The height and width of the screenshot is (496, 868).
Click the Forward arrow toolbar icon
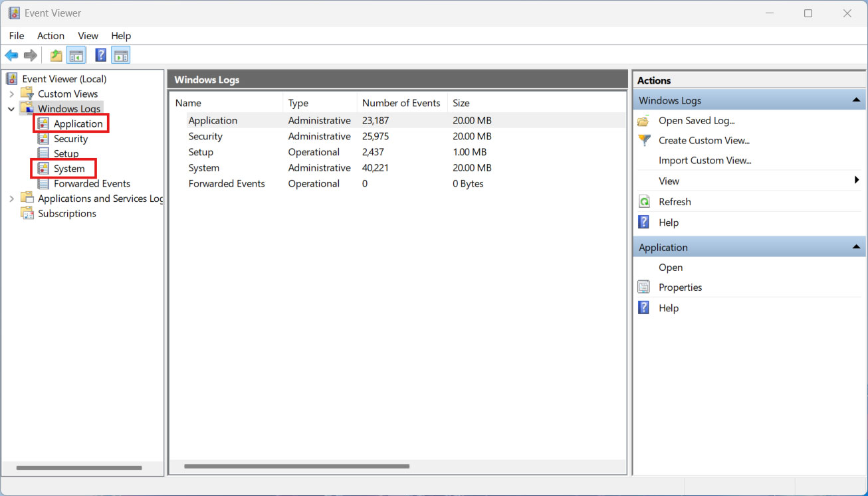(30, 56)
